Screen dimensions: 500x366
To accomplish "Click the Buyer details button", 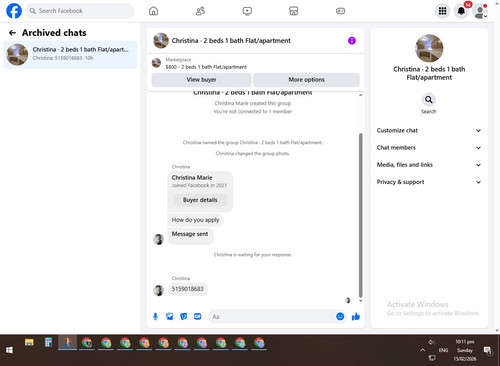I will point(200,200).
